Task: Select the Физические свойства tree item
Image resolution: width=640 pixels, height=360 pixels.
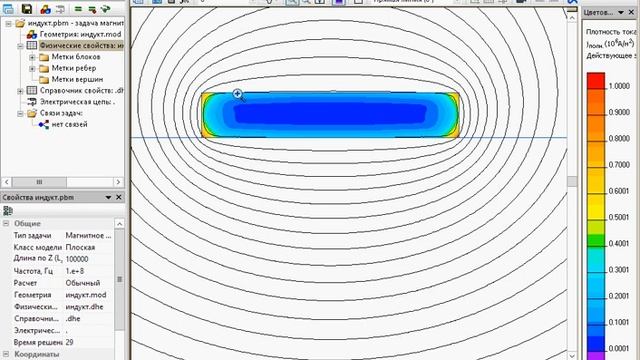Action: 82,46
